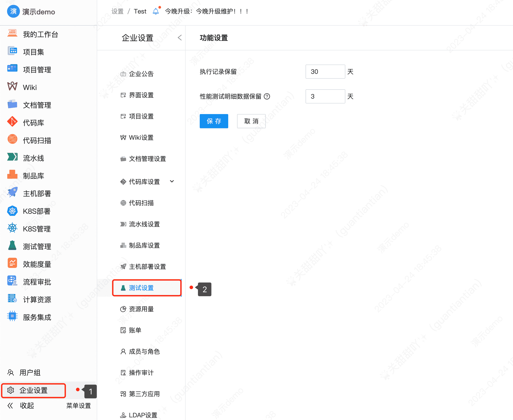Open the 代码扫描 module icon
513x420 pixels.
[12, 140]
